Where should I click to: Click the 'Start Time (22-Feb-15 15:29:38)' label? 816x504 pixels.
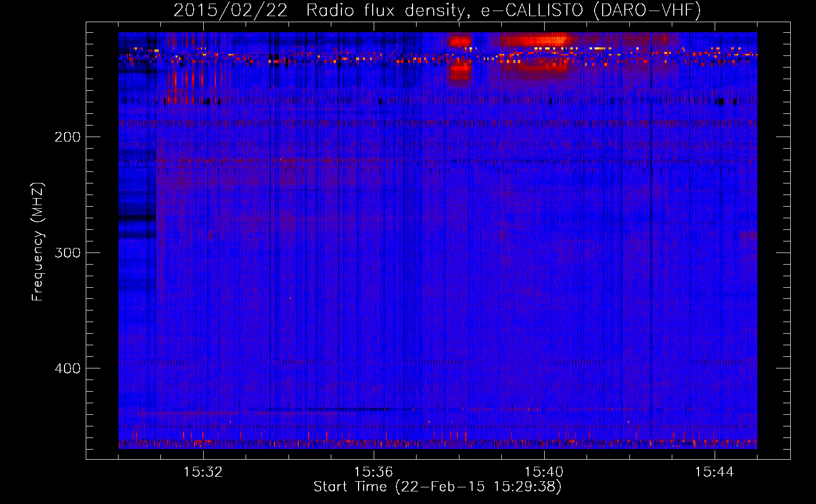[437, 487]
